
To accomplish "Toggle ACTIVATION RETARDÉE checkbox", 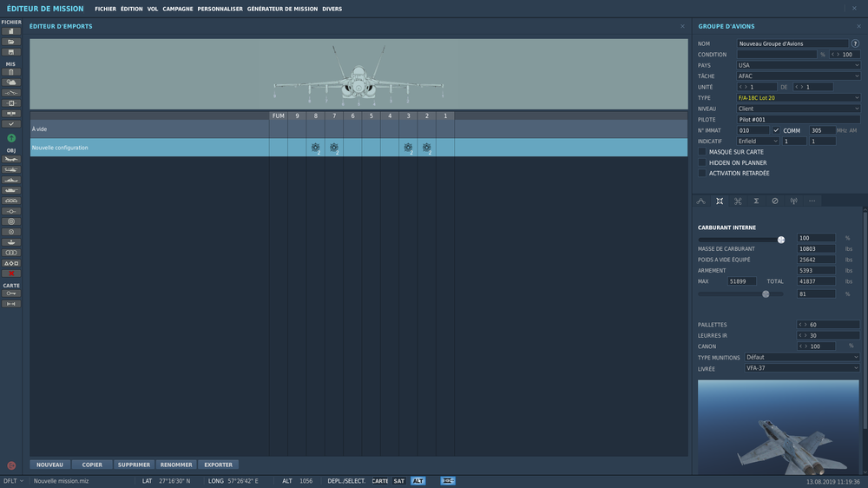I will pyautogui.click(x=702, y=174).
